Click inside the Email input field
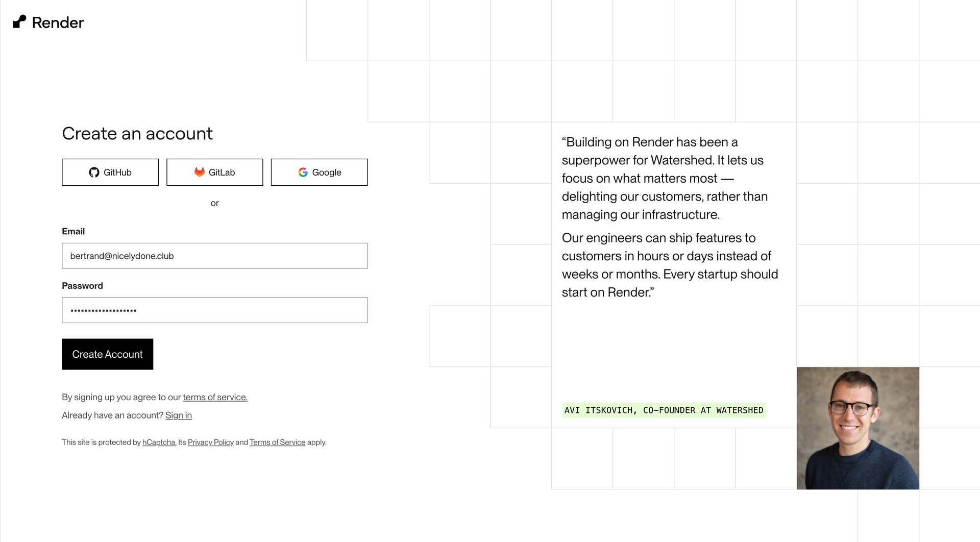The image size is (980, 542). (x=214, y=256)
